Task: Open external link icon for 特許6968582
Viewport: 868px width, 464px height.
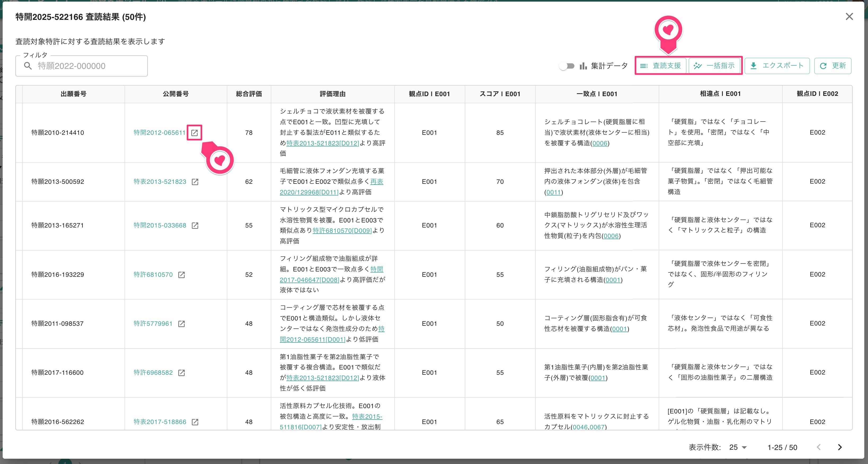Action: 181,373
